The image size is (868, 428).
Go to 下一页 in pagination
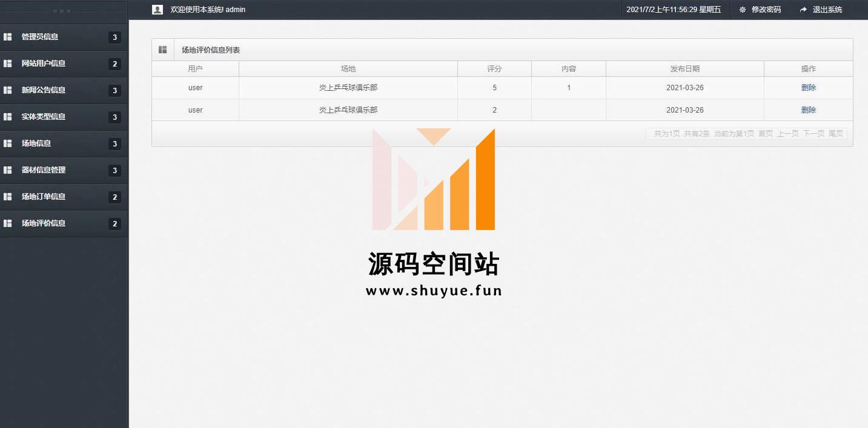click(813, 134)
